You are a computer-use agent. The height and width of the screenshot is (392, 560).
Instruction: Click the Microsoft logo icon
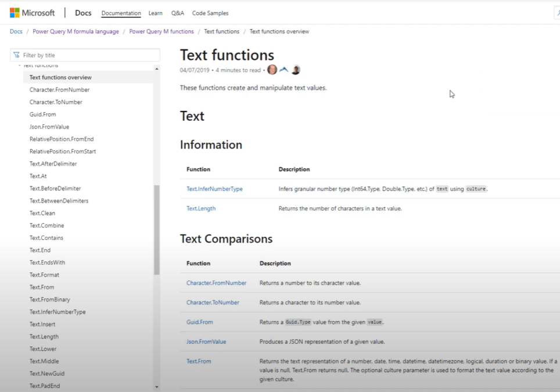coord(15,13)
